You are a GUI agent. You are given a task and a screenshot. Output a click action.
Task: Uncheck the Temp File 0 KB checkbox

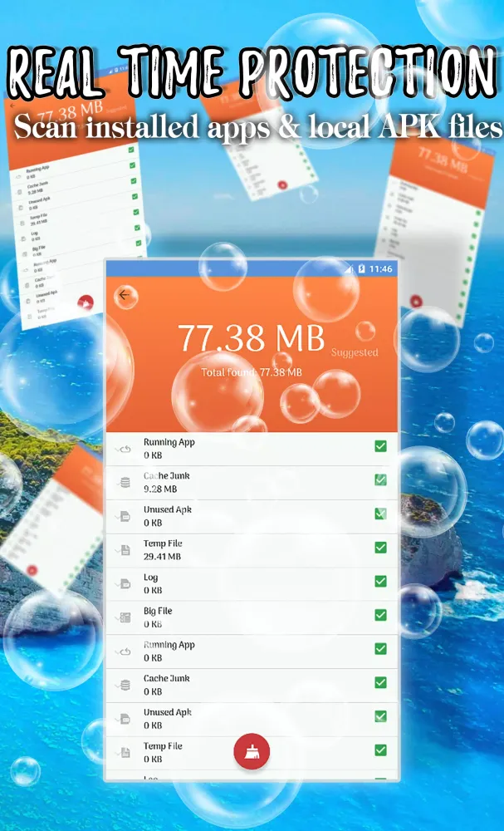tap(380, 750)
